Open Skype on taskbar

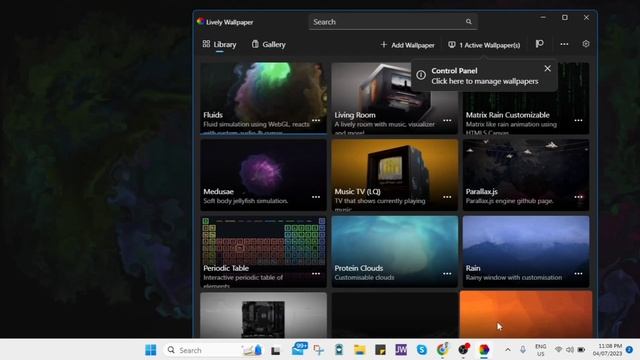pyautogui.click(x=422, y=350)
